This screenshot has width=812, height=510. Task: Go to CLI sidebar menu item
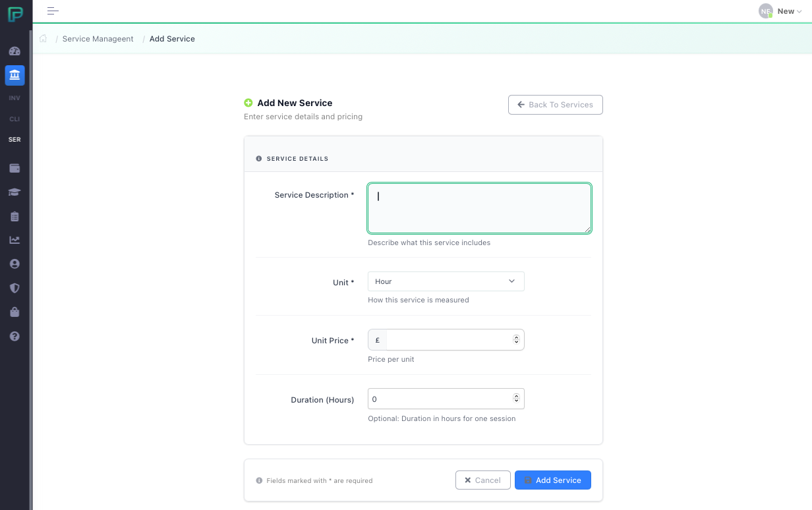coord(14,119)
